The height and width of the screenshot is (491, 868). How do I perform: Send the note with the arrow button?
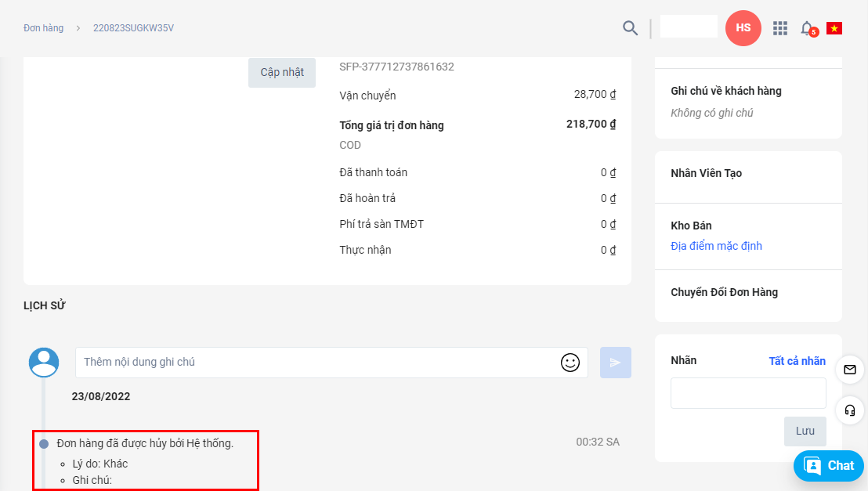point(615,363)
